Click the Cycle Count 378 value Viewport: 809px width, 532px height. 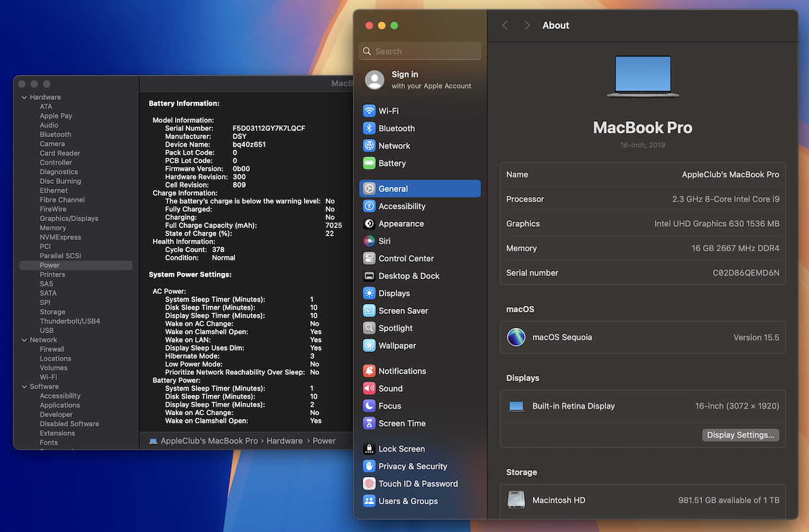click(x=218, y=250)
